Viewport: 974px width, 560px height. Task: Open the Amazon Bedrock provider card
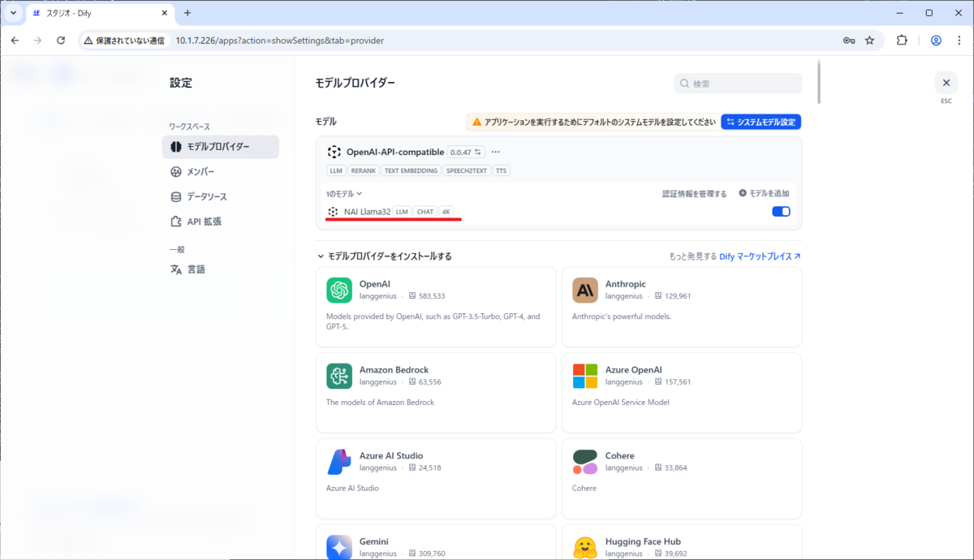[436, 393]
